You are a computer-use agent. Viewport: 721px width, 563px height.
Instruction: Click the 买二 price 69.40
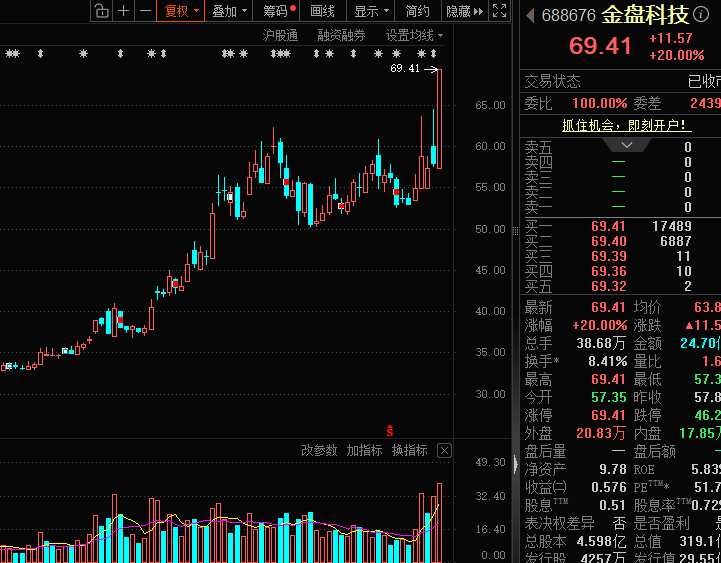tap(608, 241)
